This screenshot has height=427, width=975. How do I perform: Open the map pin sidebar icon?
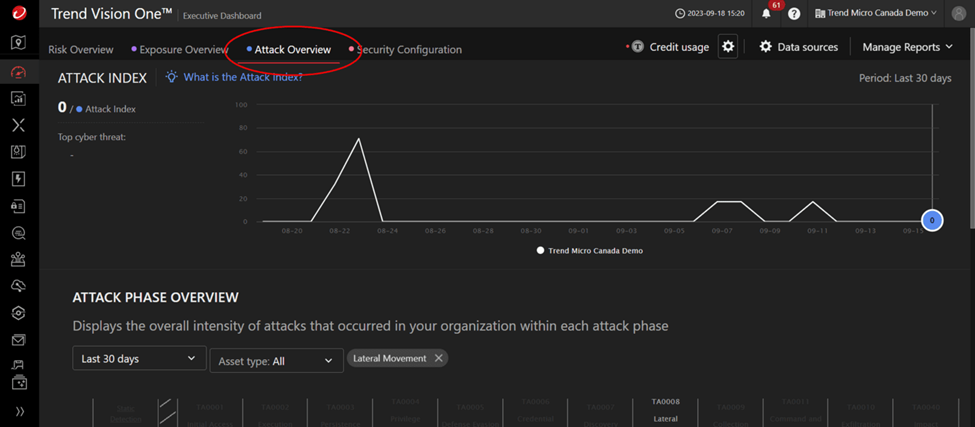[19, 42]
